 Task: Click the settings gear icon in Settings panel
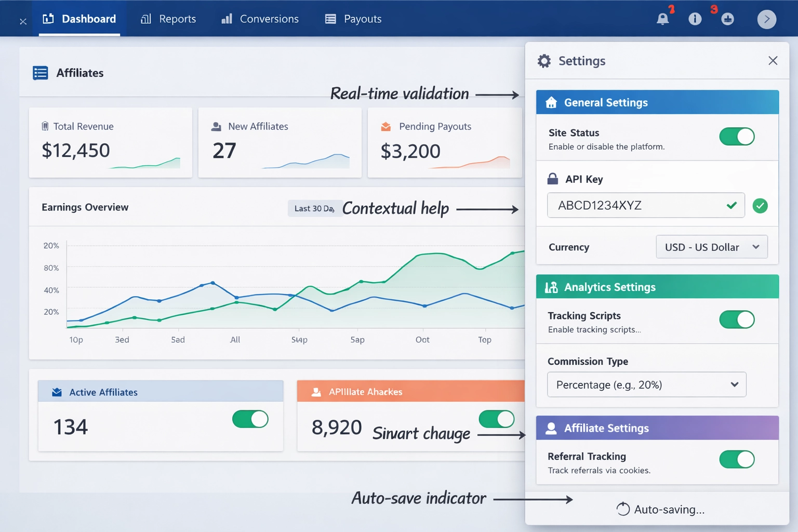(x=544, y=61)
